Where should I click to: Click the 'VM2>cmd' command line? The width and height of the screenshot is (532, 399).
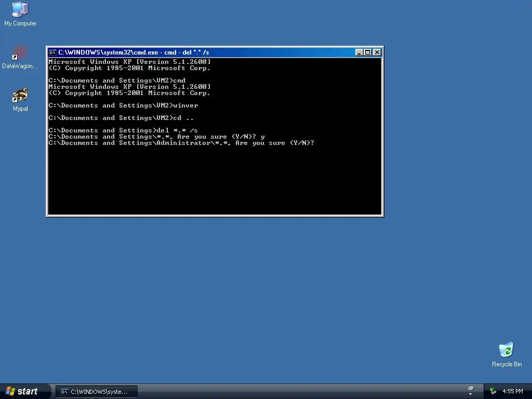coord(117,81)
